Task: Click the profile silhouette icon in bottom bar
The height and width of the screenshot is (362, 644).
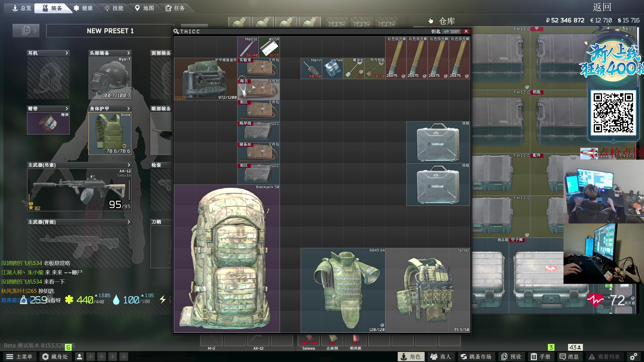Action: (x=79, y=356)
